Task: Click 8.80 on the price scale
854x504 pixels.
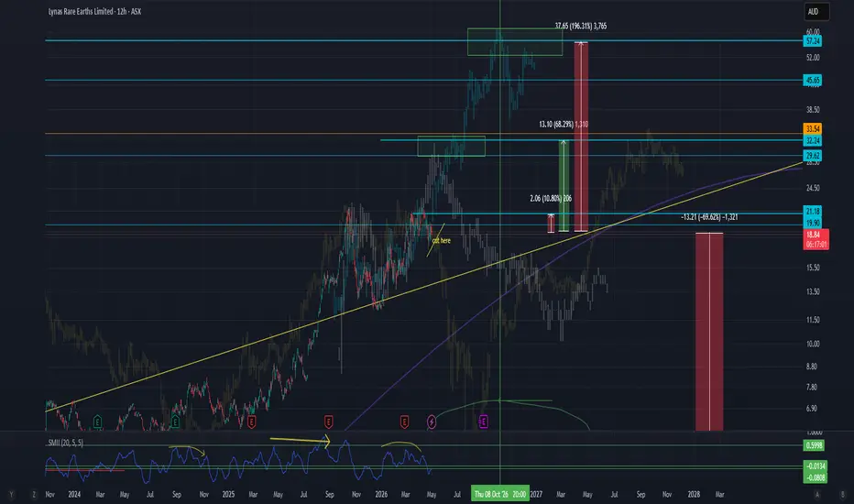Action: [812, 367]
